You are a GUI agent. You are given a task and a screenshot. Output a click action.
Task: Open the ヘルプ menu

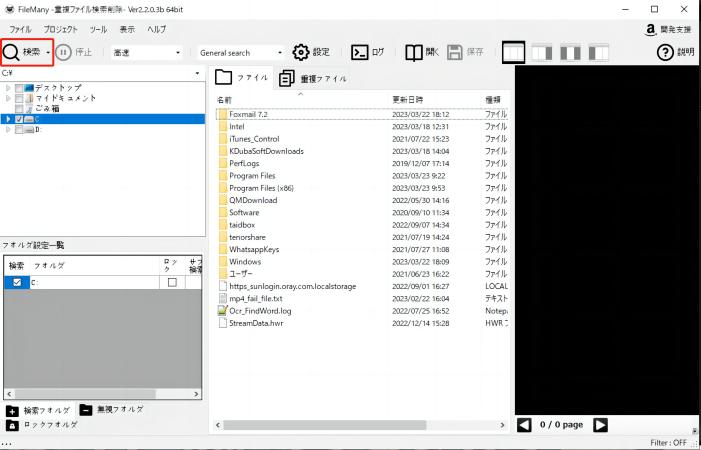[x=156, y=29]
